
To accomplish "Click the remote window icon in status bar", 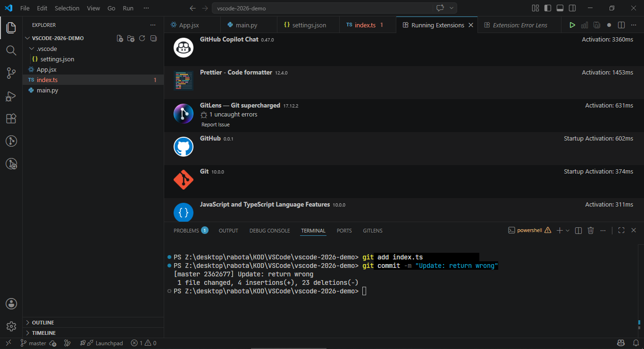I will click(8, 343).
